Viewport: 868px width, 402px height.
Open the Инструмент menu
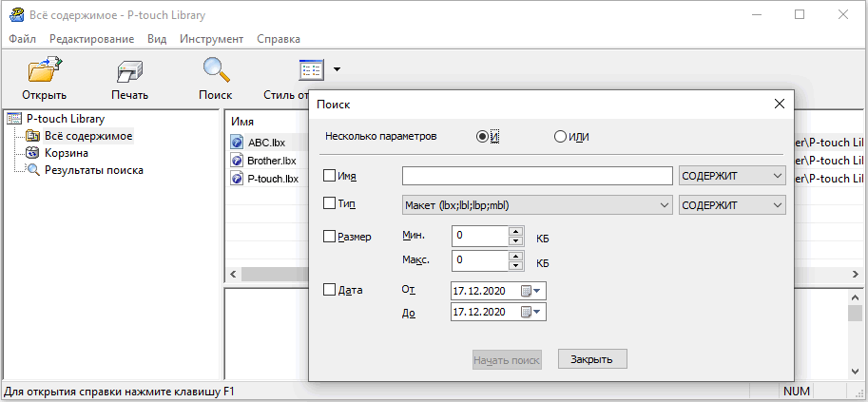[211, 39]
